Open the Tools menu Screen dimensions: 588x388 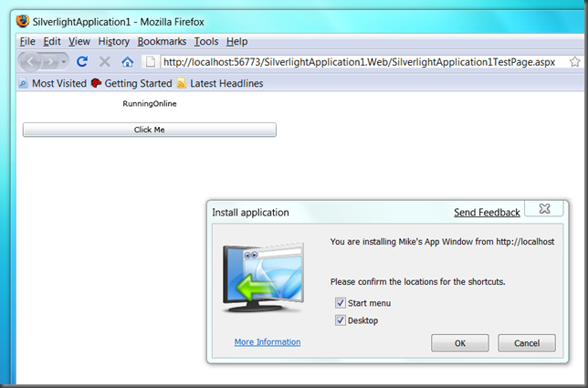click(x=206, y=41)
